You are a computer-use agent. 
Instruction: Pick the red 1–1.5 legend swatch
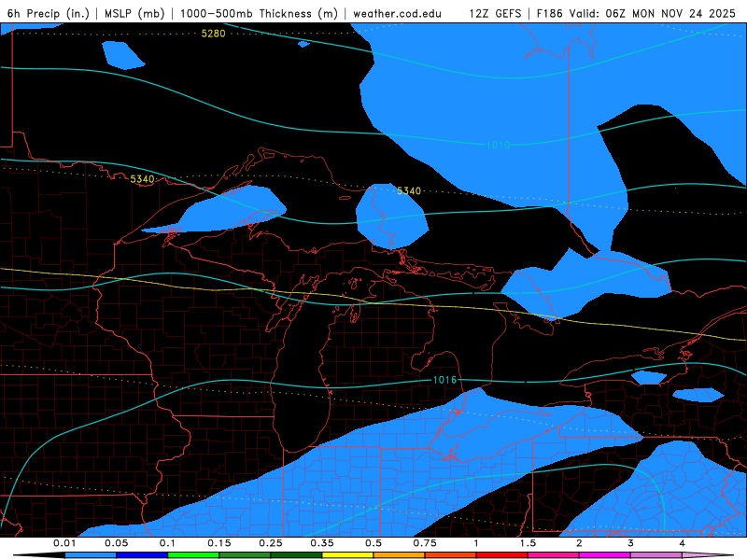(502, 555)
